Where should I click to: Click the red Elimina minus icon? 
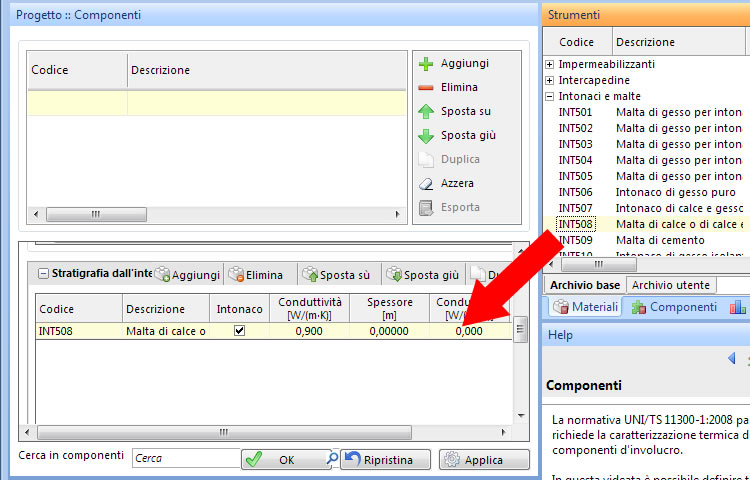pos(425,88)
